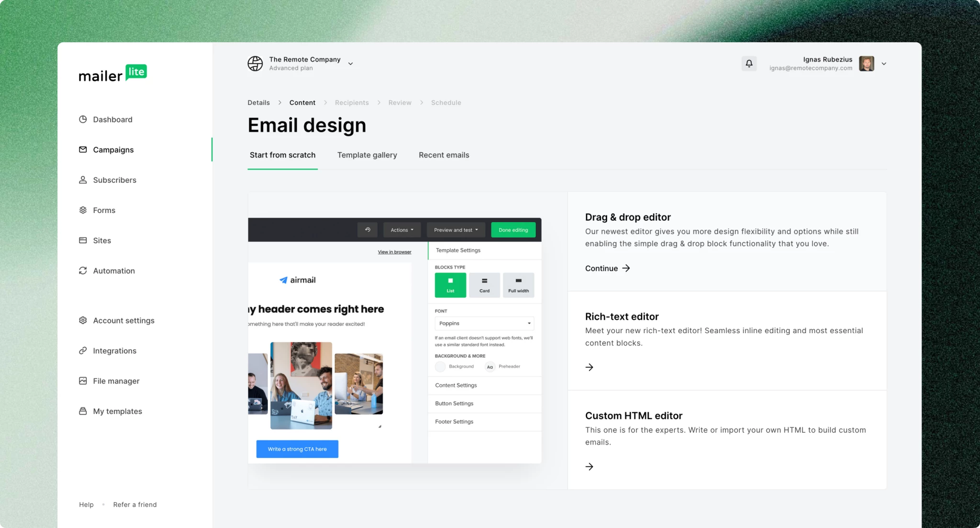Viewport: 980px width, 528px height.
Task: Select the Card blocks type toggle
Action: [484, 284]
